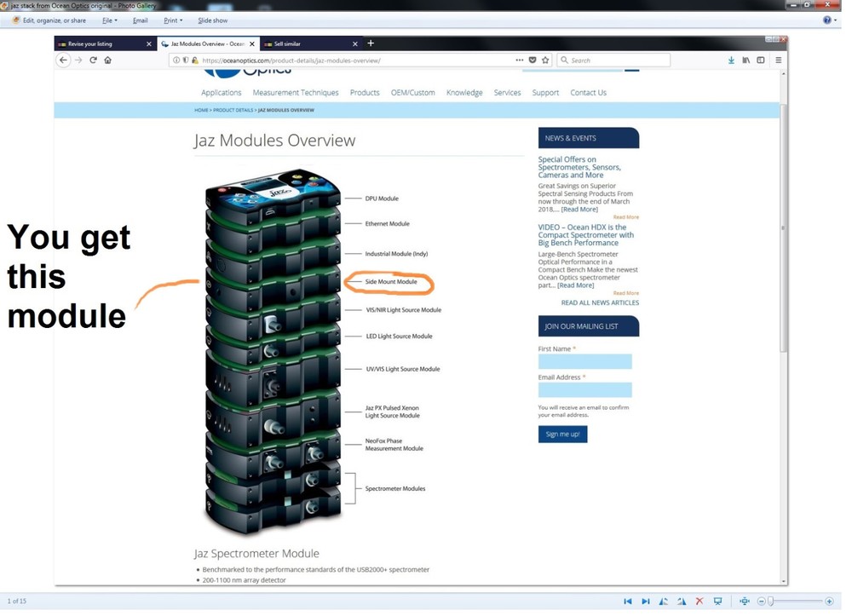The image size is (852, 616).
Task: Click Slide show menu item
Action: pyautogui.click(x=212, y=20)
